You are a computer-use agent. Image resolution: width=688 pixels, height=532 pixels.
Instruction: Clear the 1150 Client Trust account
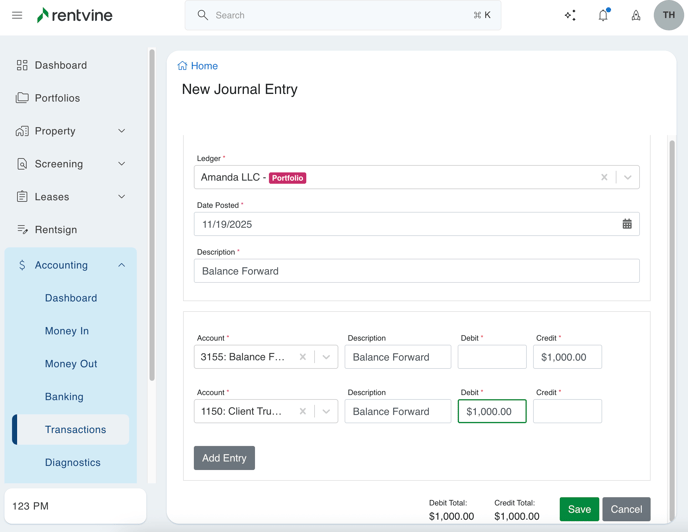(x=303, y=411)
